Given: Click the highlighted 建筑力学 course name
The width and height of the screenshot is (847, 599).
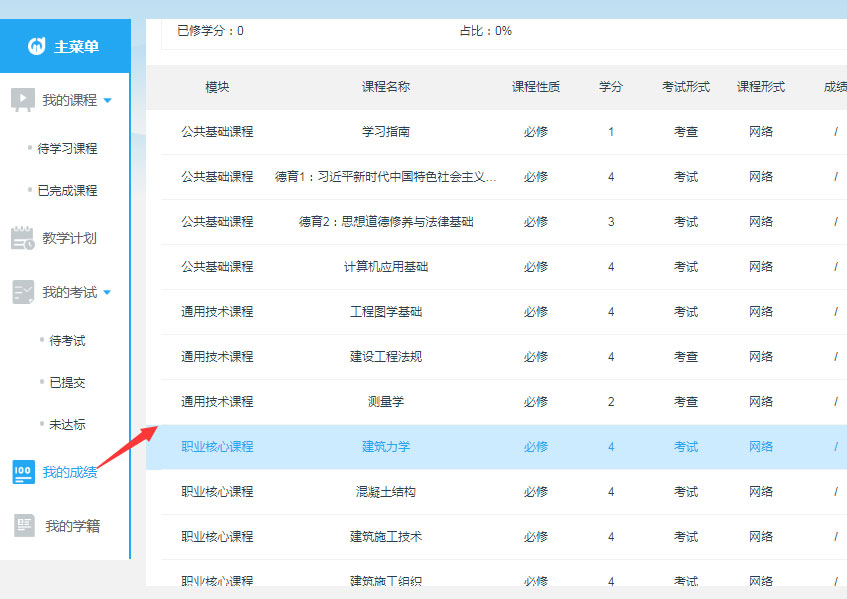Looking at the screenshot, I should coord(386,446).
